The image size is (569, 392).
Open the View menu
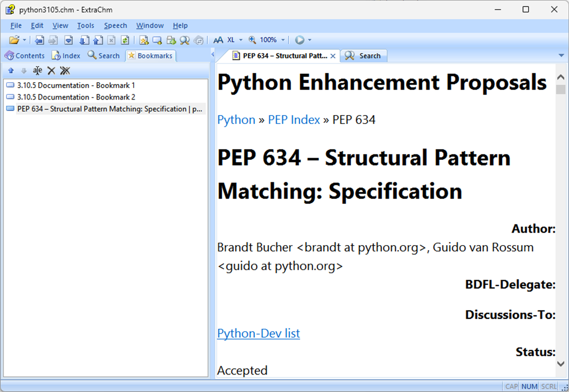pos(60,26)
